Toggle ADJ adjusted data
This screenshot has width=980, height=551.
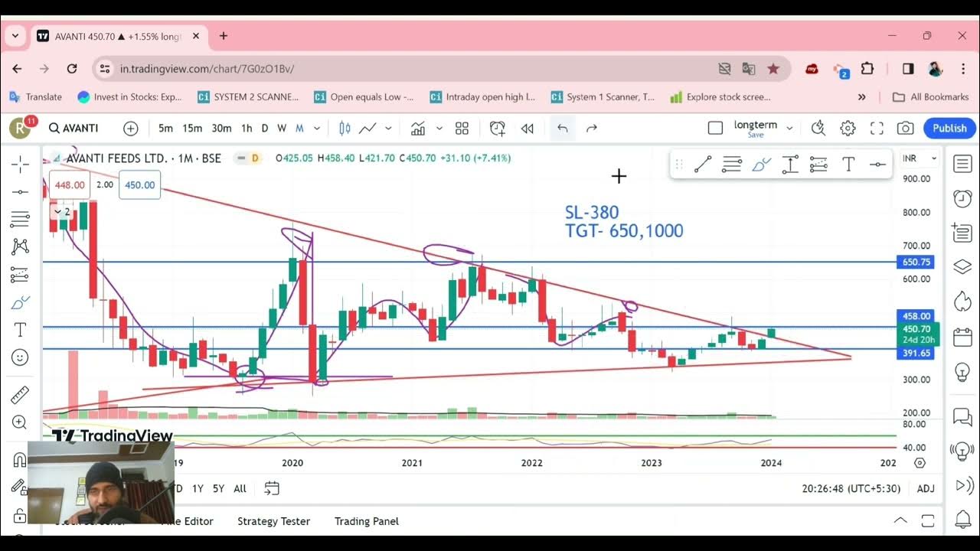point(925,488)
